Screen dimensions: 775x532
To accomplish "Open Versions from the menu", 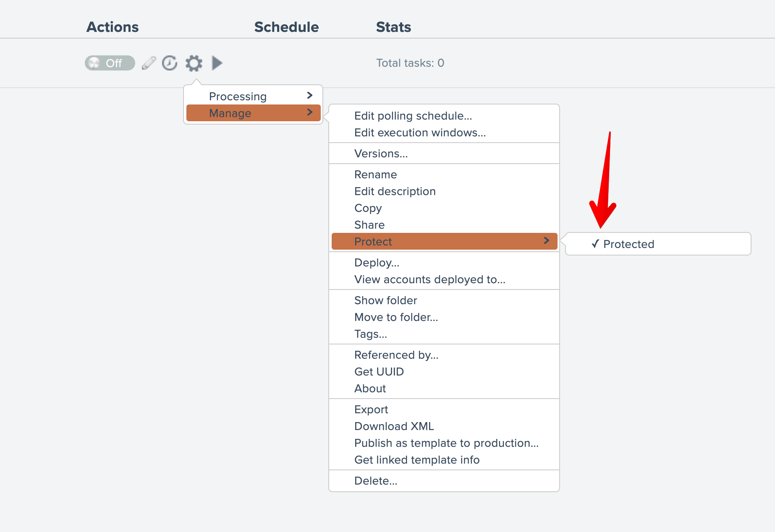I will (381, 154).
